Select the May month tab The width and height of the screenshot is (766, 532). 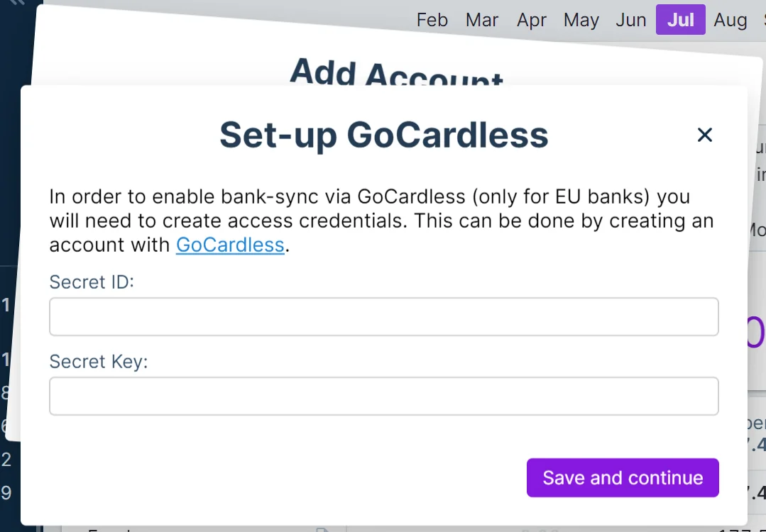pos(581,20)
